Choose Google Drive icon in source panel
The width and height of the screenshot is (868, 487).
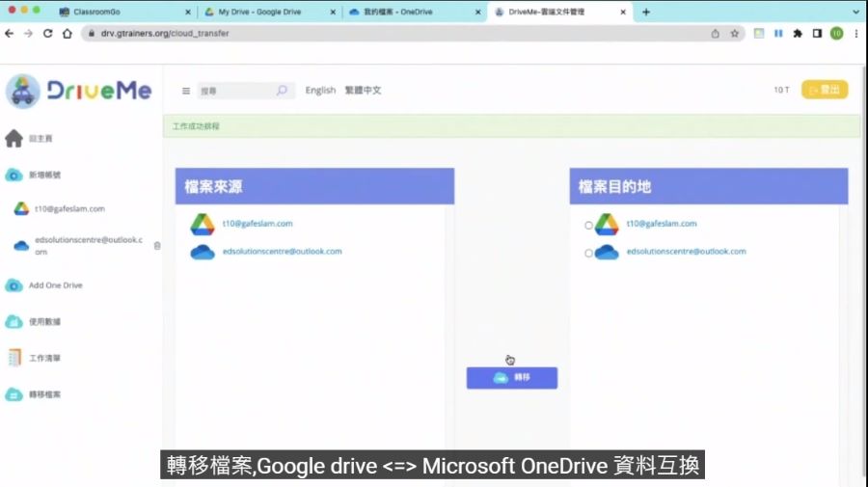[203, 225]
